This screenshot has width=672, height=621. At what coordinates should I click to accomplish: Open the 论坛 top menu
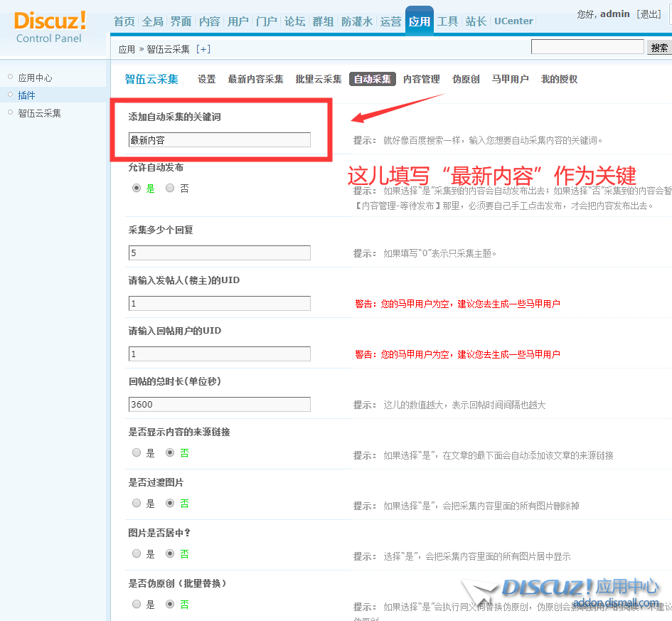(x=295, y=21)
